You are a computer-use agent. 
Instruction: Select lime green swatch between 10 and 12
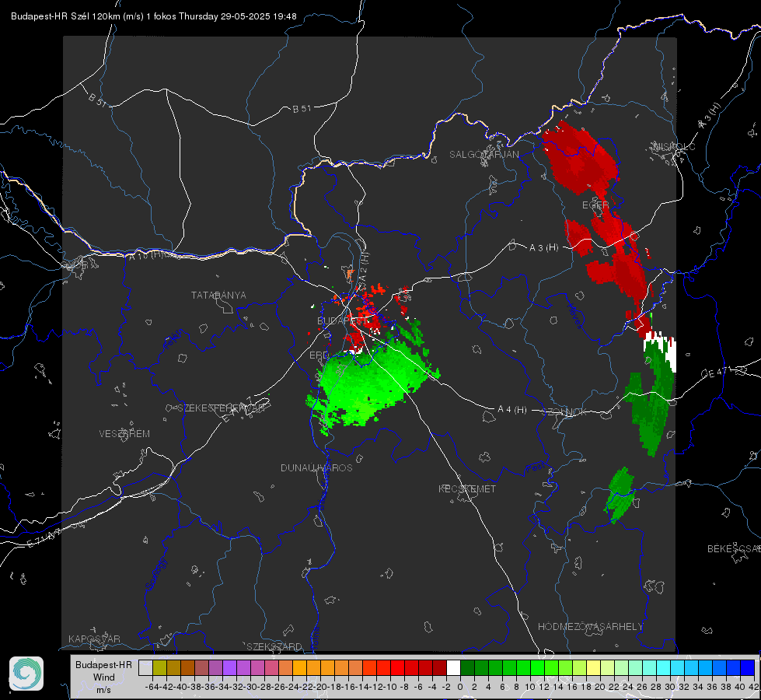point(537,667)
